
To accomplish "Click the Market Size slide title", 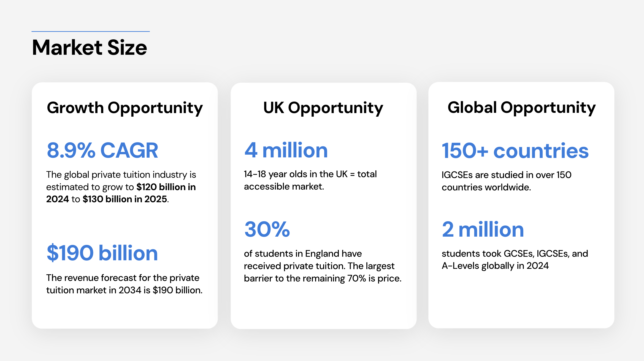I will pos(90,47).
